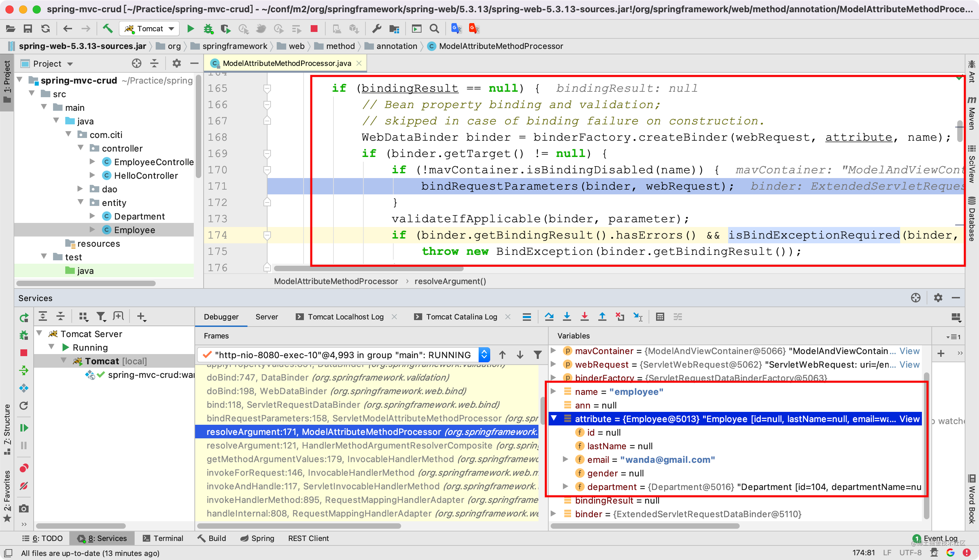Click Mute Breakpoints icon in sidebar
Screen dimensions: 979x560
pos(24,486)
